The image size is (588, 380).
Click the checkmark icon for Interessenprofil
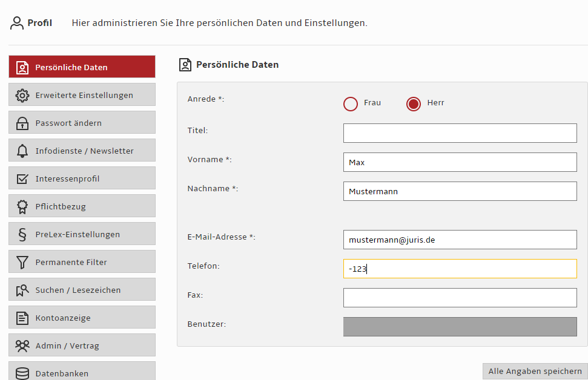22,179
